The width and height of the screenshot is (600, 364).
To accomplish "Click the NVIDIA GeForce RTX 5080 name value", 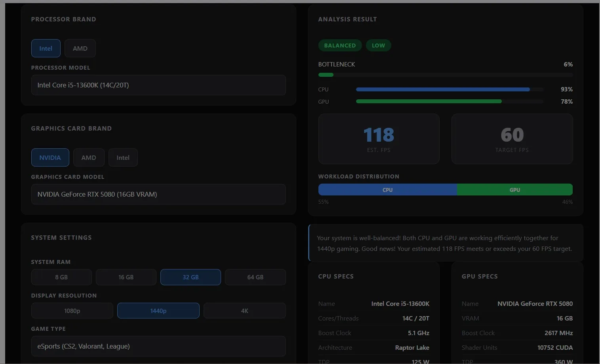I will pos(535,303).
